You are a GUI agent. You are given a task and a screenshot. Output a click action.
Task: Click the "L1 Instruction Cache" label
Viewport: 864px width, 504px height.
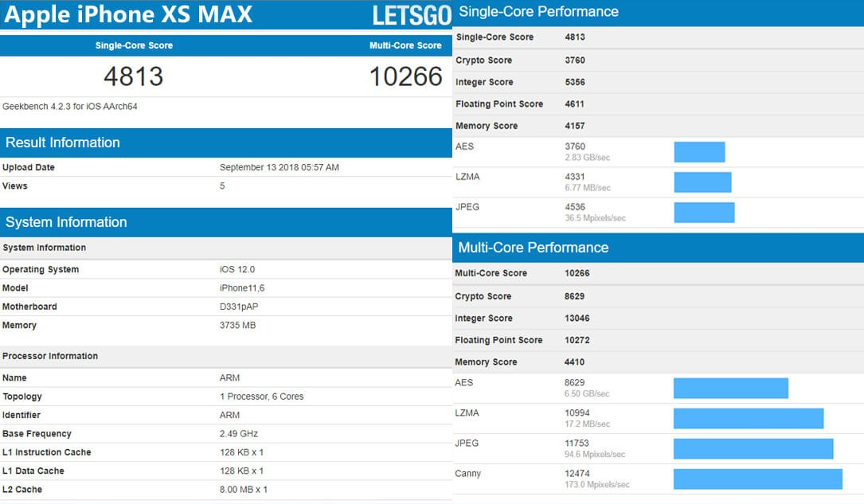47,452
